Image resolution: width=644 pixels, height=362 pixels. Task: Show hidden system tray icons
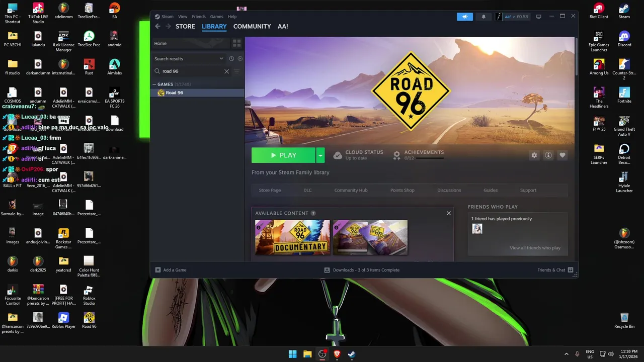[566, 354]
